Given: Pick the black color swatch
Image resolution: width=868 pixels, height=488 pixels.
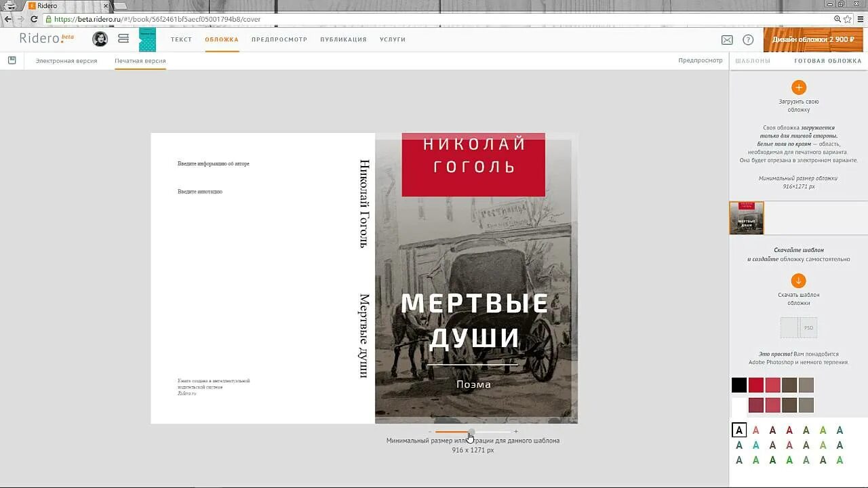Looking at the screenshot, I should [x=739, y=385].
